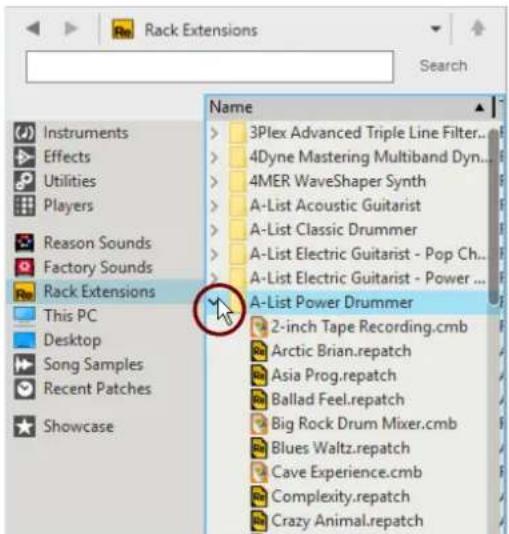Select file name Crazy Animal.repatch

click(x=347, y=521)
